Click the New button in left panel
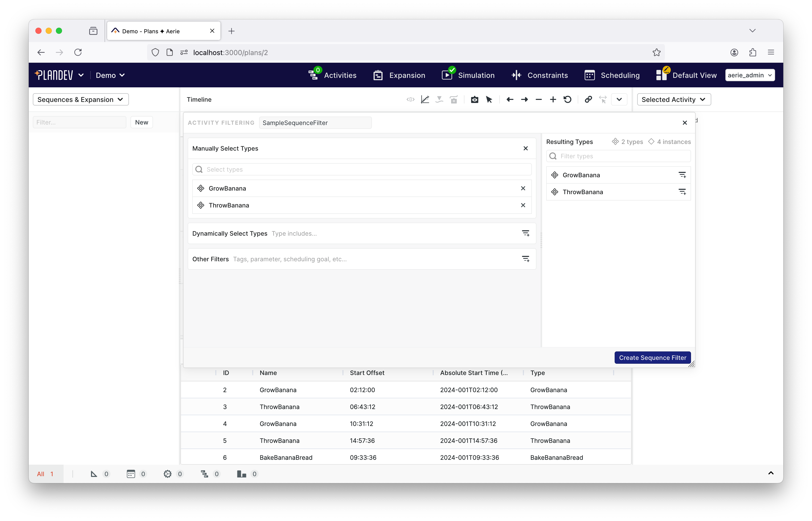 (141, 122)
